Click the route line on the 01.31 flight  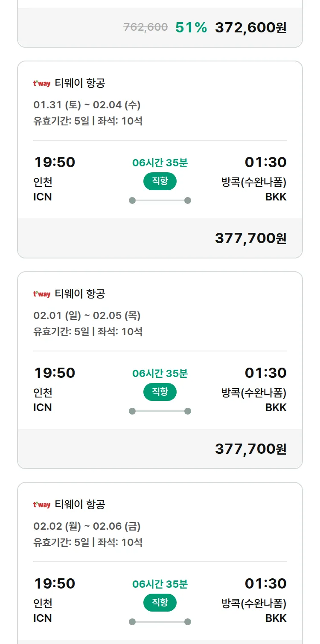tap(160, 200)
